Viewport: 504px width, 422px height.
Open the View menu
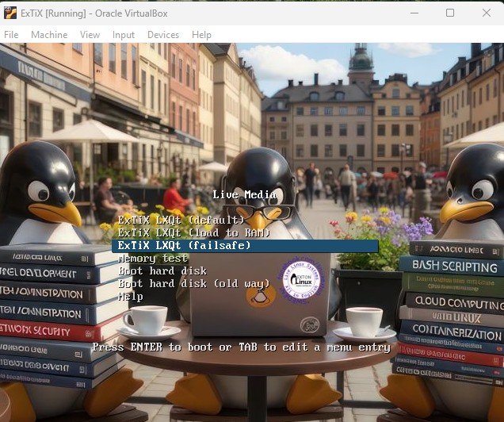[x=90, y=35]
